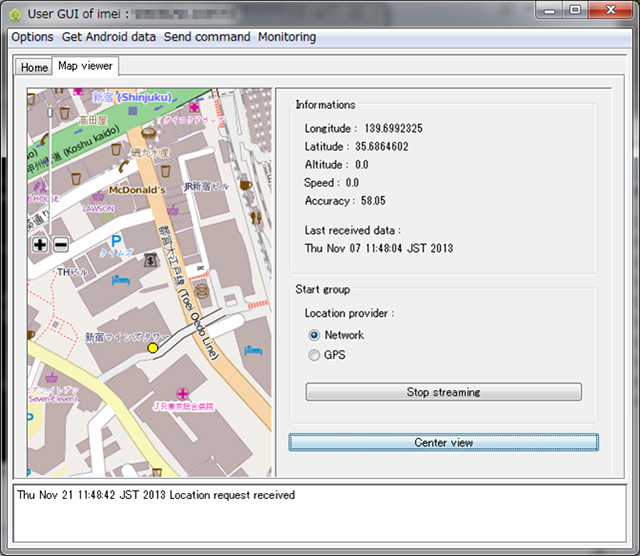Close the User GUI window
The width and height of the screenshot is (640, 556).
tap(611, 10)
